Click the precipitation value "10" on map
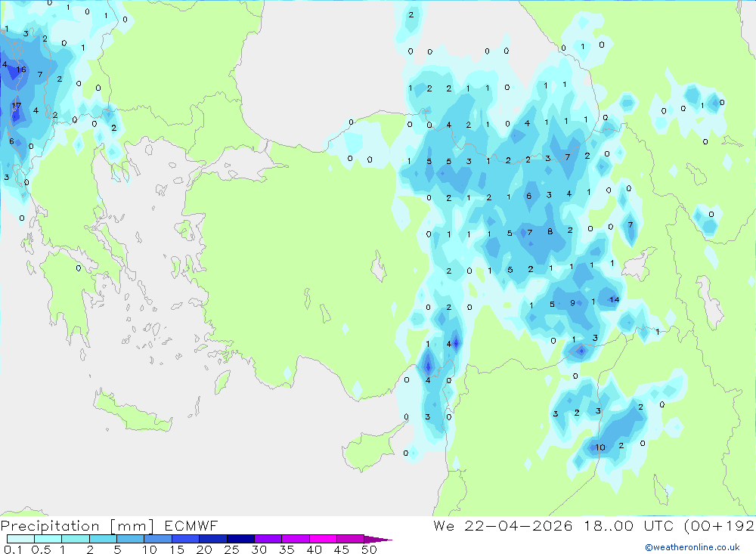The height and width of the screenshot is (554, 756). tap(600, 447)
